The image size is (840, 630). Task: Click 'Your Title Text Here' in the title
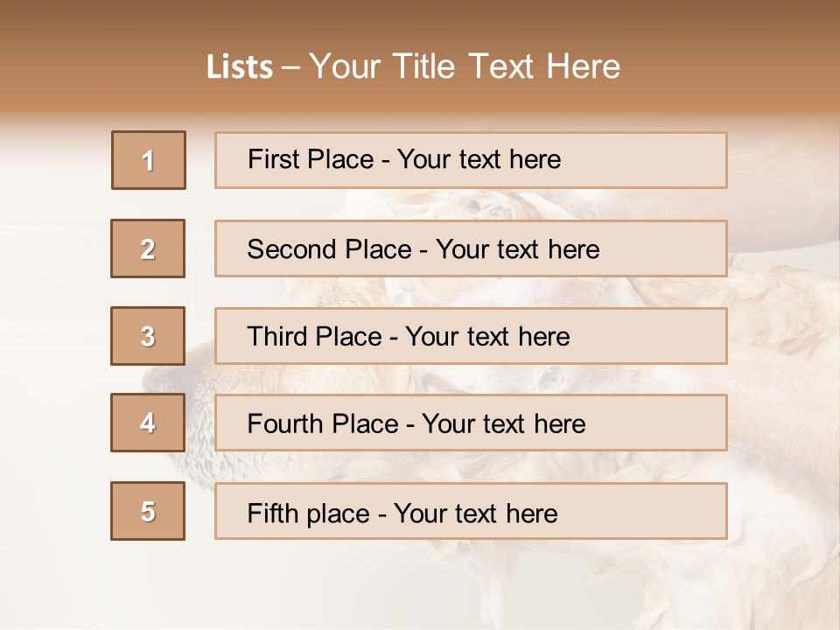coord(465,66)
